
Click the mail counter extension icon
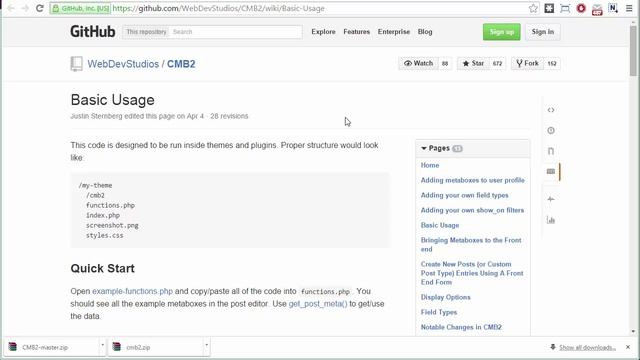pos(597,9)
